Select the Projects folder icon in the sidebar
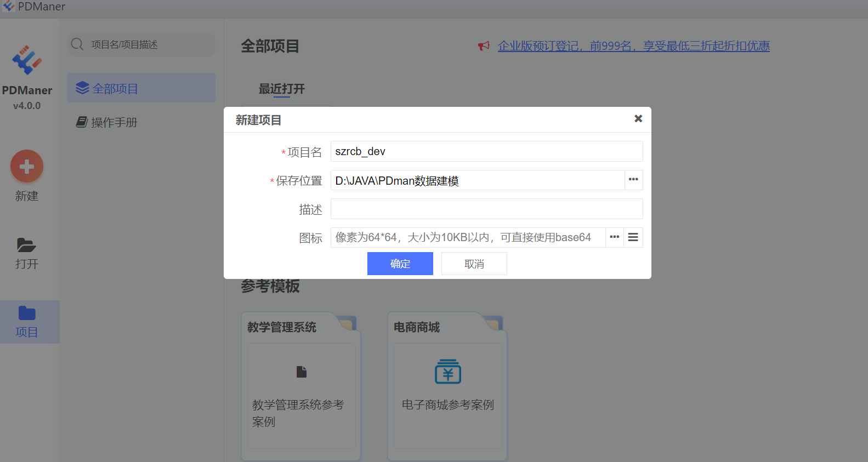This screenshot has width=868, height=462. click(27, 313)
